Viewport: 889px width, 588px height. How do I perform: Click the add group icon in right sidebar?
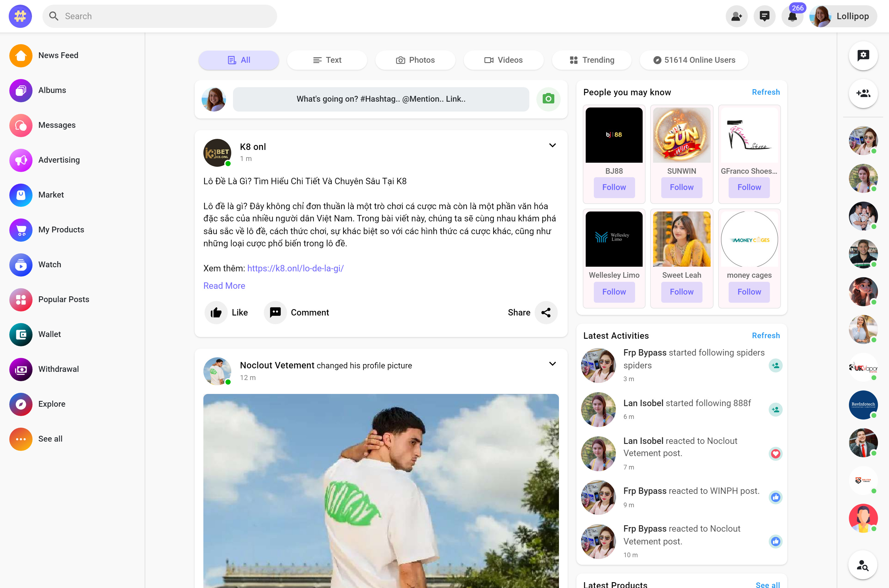tap(863, 93)
